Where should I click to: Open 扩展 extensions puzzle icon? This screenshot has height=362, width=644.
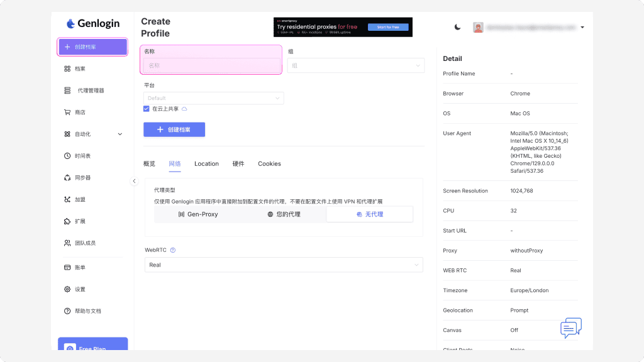pyautogui.click(x=67, y=221)
